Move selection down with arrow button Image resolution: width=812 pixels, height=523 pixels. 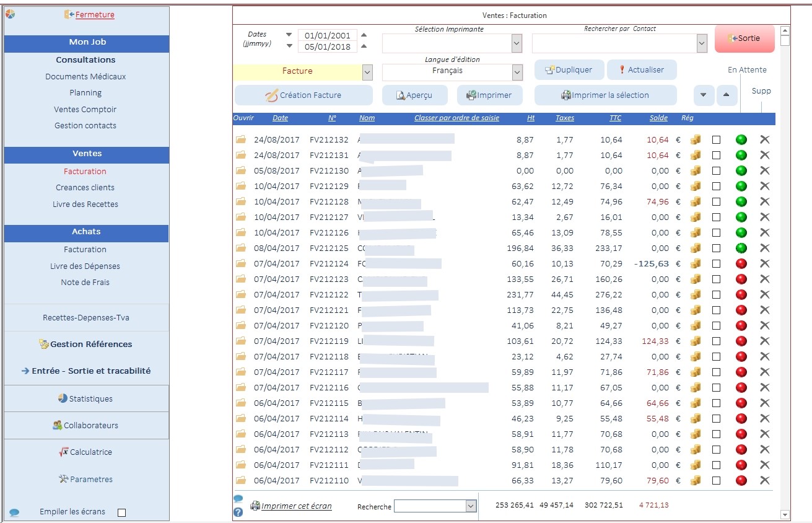[x=704, y=95]
